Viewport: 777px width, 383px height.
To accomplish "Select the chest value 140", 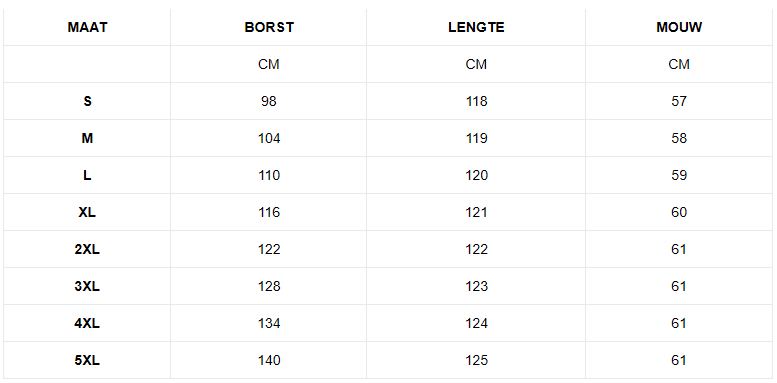I will pyautogui.click(x=269, y=360).
